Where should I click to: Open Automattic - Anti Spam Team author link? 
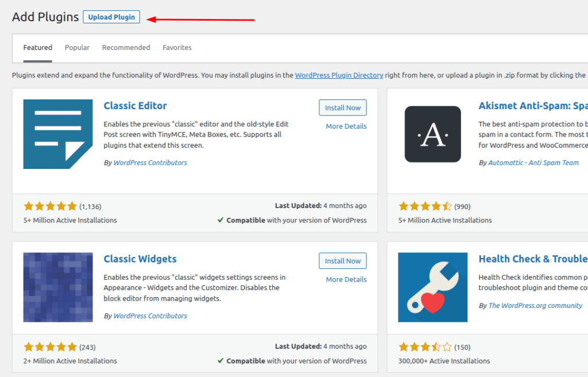coord(533,163)
